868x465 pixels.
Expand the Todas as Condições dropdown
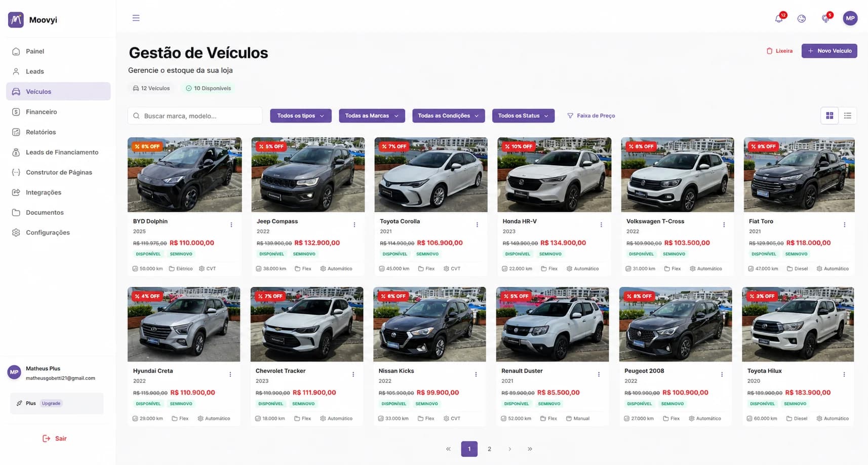448,116
